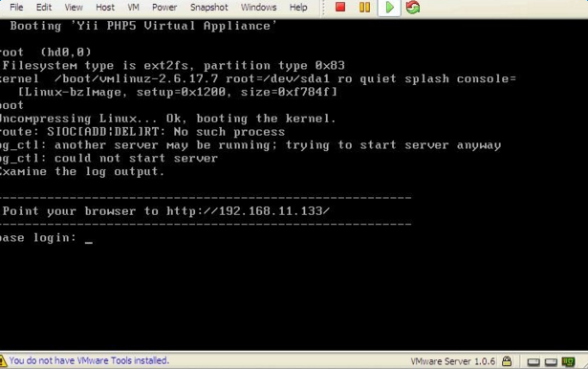This screenshot has width=588, height=369.
Task: Click the yellow warning icon in status bar
Action: [3, 360]
